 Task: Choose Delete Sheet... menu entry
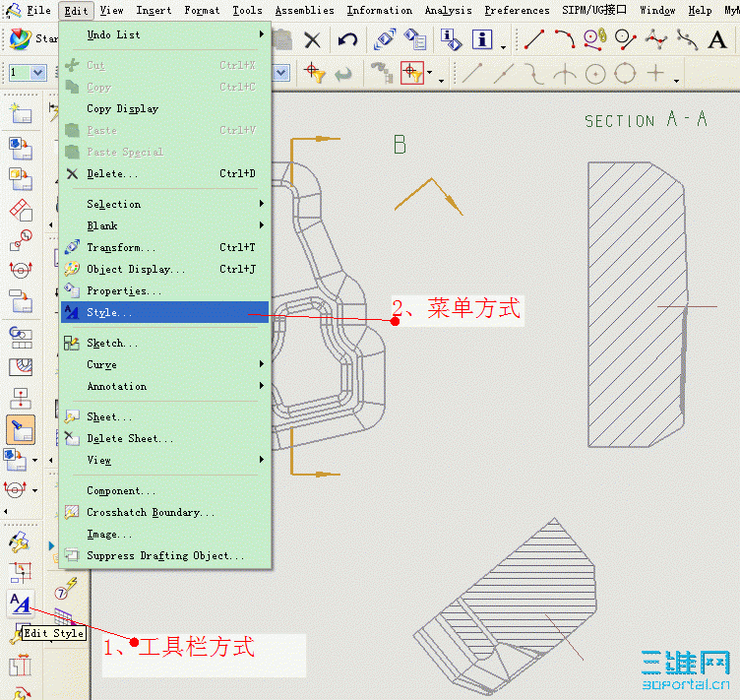pyautogui.click(x=164, y=438)
